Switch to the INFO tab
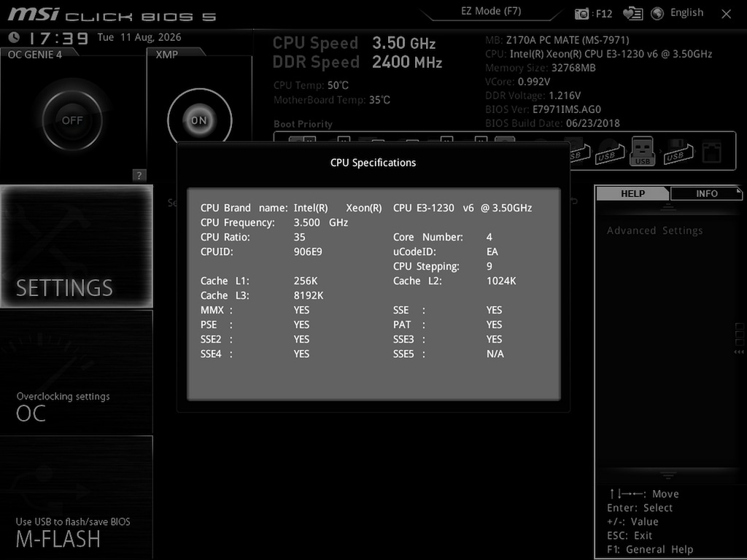 [x=706, y=193]
